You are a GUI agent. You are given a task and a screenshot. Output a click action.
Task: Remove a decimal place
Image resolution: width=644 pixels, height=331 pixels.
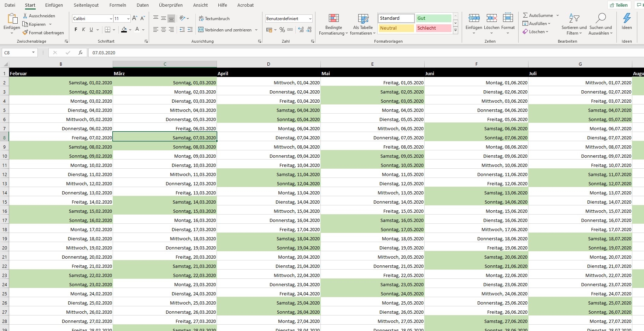pos(309,30)
